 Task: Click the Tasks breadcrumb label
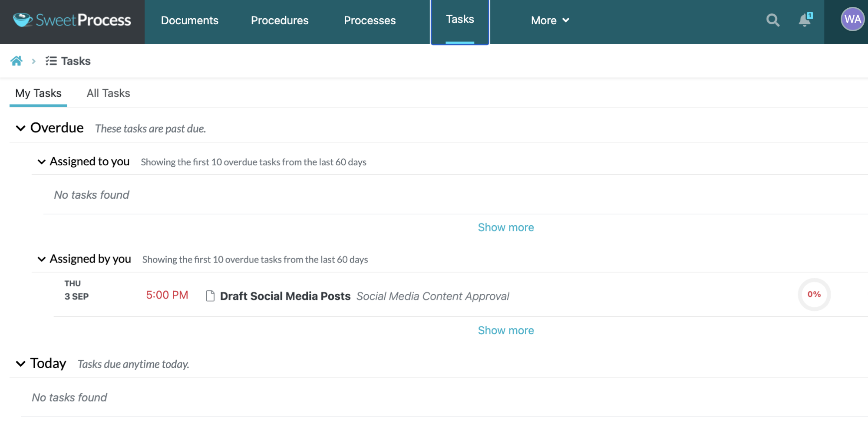click(76, 61)
